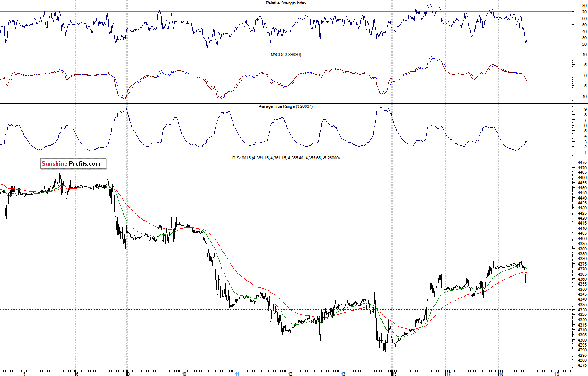This screenshot has width=588, height=376.
Task: Click MACD axis label -5
Action: 584,86
